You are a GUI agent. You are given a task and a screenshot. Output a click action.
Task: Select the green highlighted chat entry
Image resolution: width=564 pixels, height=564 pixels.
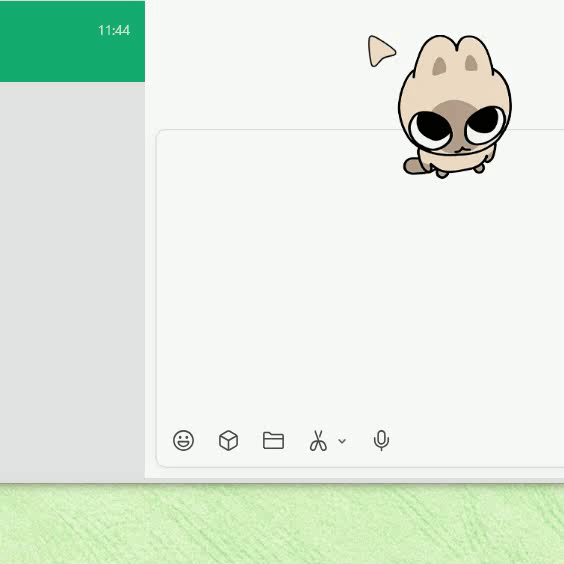pyautogui.click(x=72, y=41)
